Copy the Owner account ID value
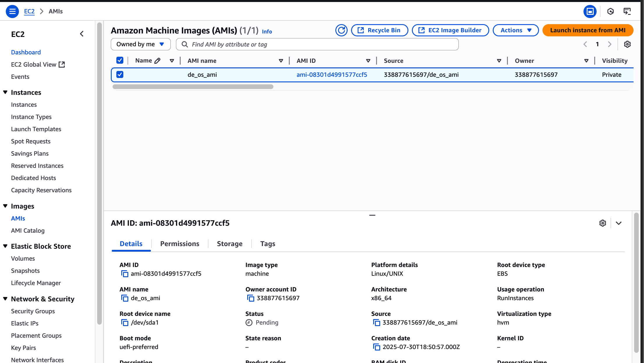The height and width of the screenshot is (363, 644). pos(250,298)
